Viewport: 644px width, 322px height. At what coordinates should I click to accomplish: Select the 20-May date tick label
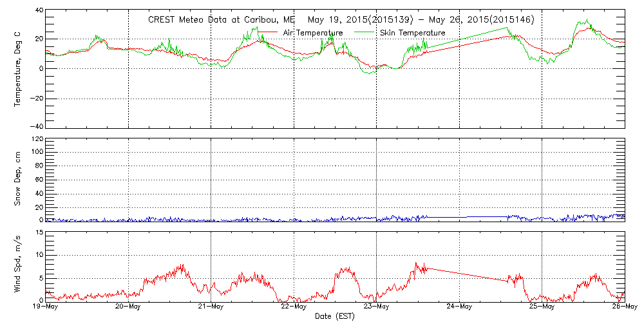point(128,307)
